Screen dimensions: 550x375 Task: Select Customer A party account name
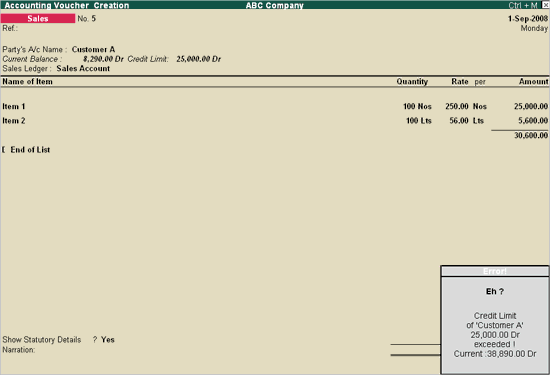click(93, 49)
